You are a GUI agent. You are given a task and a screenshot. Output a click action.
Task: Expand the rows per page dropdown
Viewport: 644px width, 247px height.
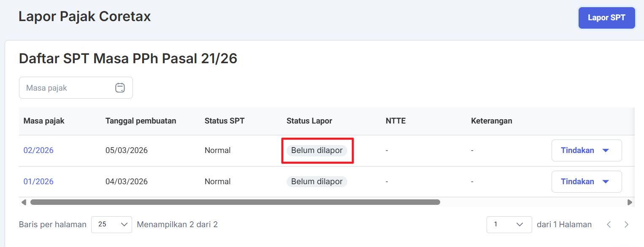pos(112,225)
